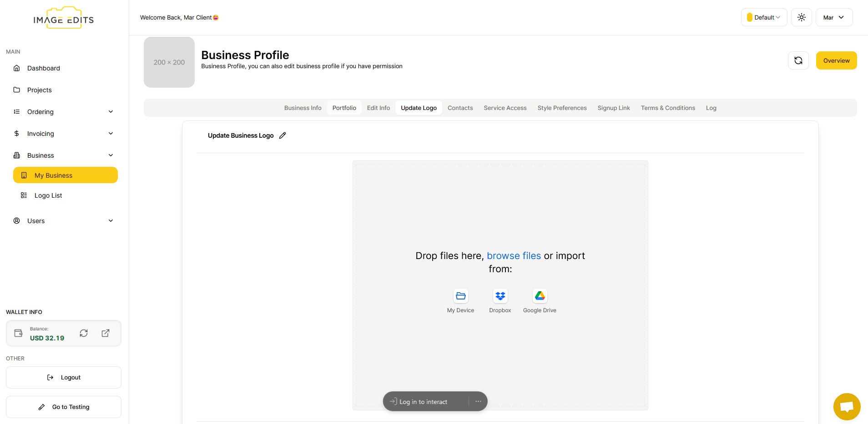Open the Mar user account dropdown
The height and width of the screenshot is (424, 868).
pos(833,17)
